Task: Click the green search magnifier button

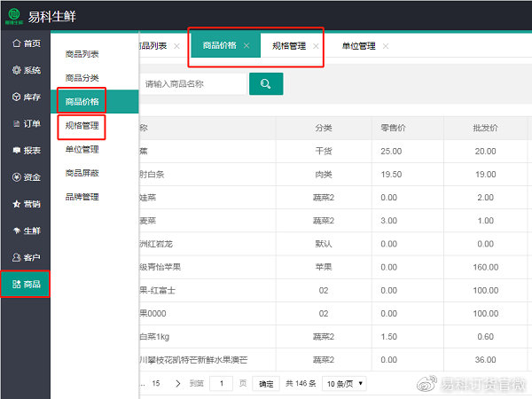Action: pos(266,83)
